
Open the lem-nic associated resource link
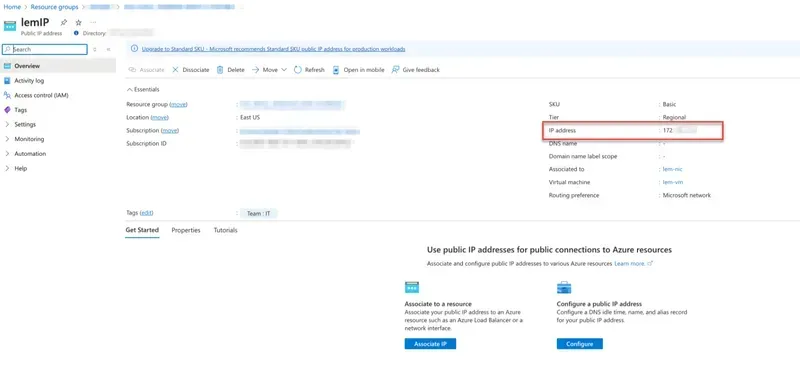(x=672, y=169)
